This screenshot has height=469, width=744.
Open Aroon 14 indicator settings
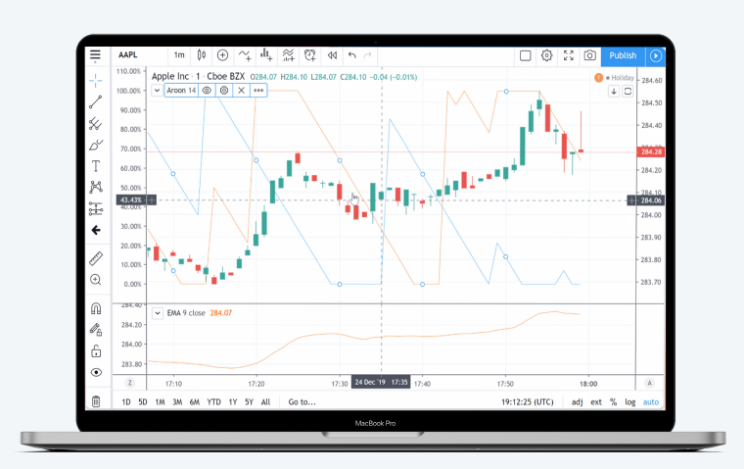[x=224, y=90]
